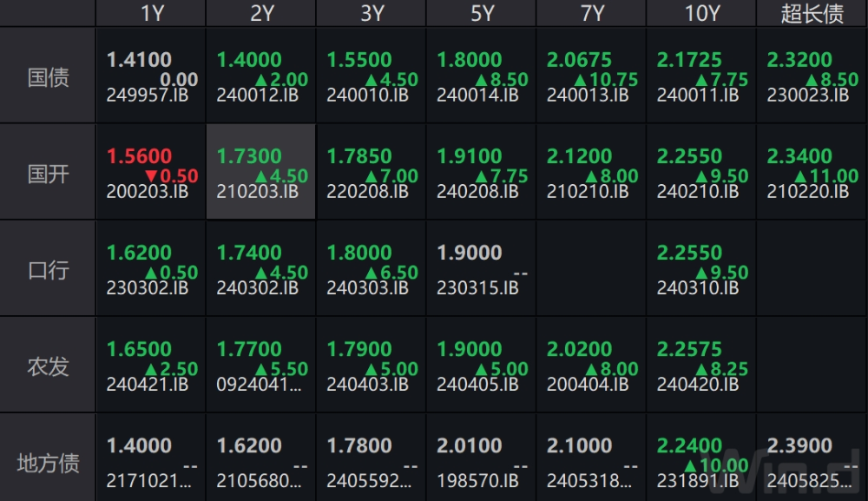Click the 240013.IB 7Y treasury cell

point(590,76)
